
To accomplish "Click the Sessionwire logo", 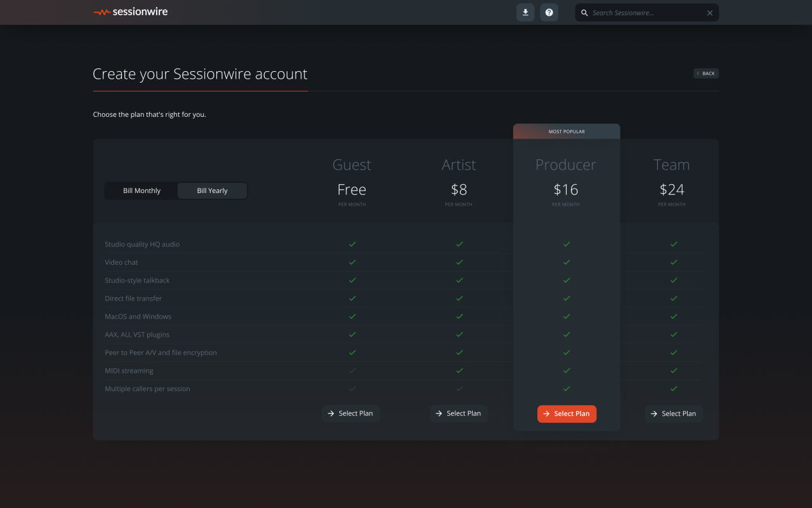I will coord(131,12).
